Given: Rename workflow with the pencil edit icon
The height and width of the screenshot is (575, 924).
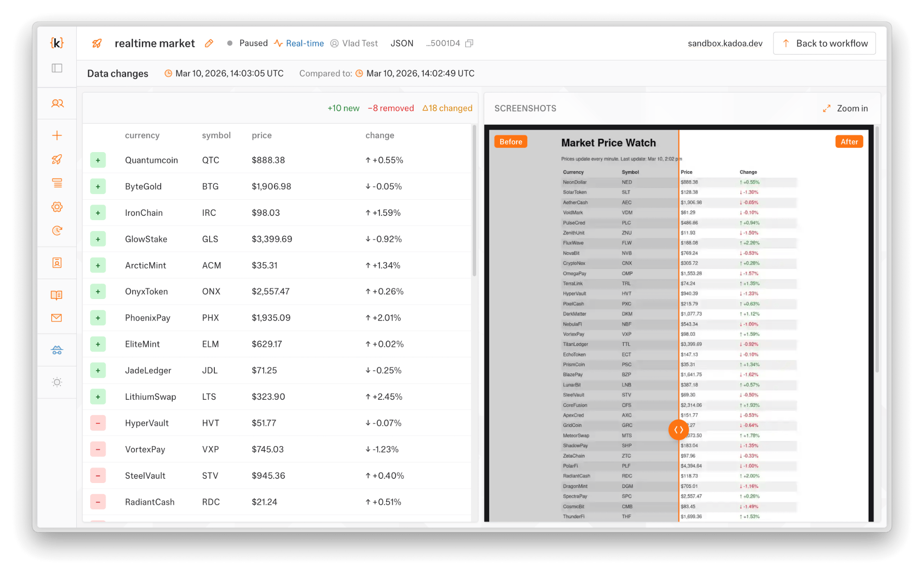Looking at the screenshot, I should pyautogui.click(x=209, y=43).
